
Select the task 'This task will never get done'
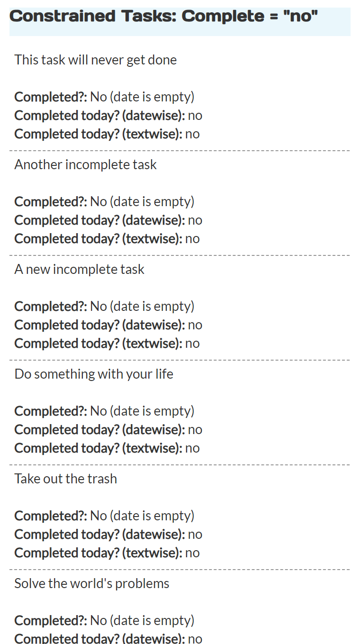point(95,60)
